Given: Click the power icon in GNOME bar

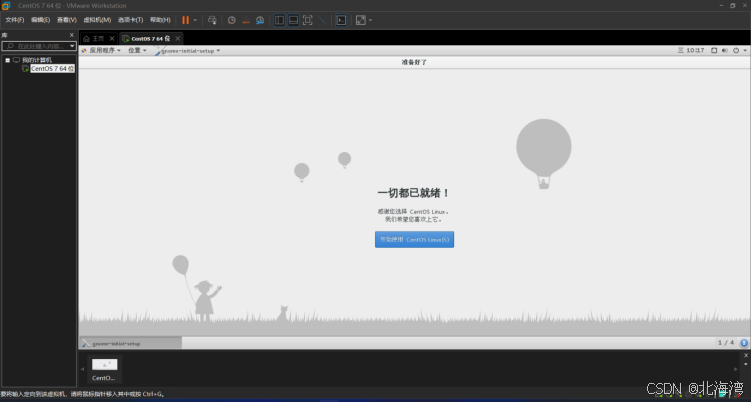Looking at the screenshot, I should (x=736, y=50).
